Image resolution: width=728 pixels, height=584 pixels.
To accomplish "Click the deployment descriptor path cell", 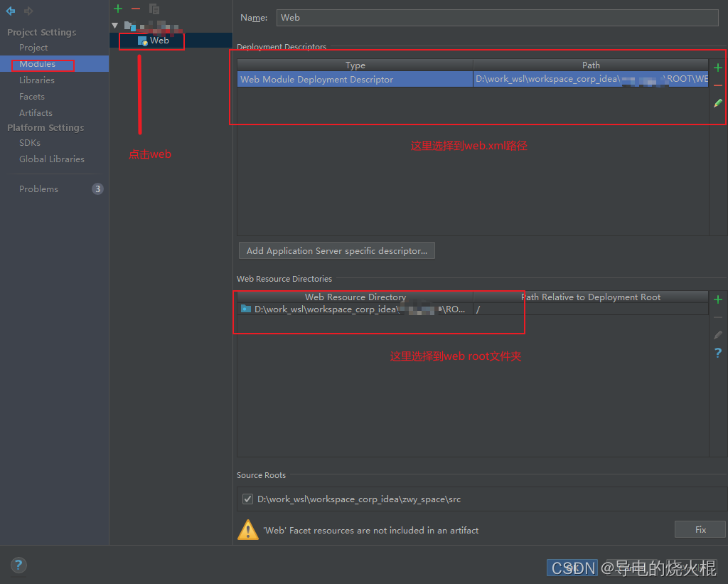I will (591, 79).
